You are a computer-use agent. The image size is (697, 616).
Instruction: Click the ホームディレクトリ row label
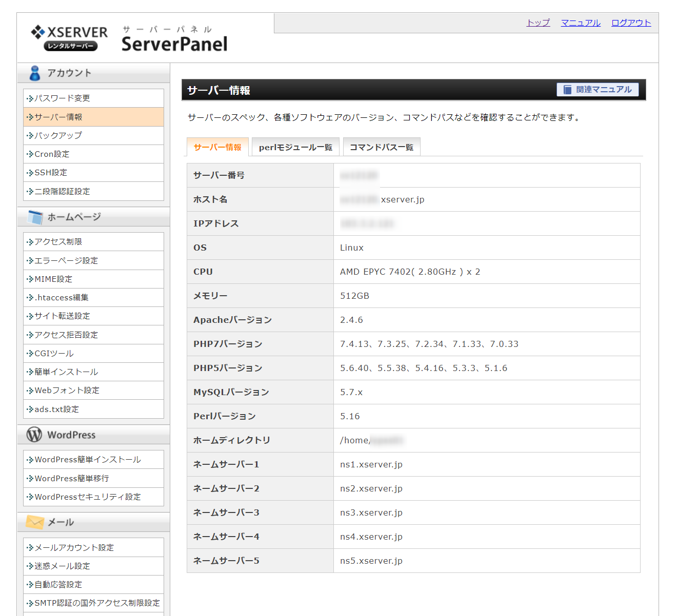[232, 440]
